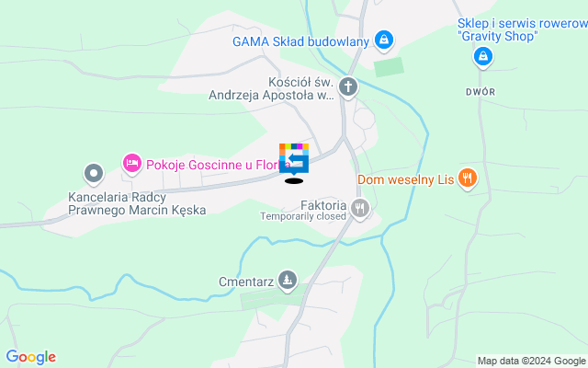Open the church cross marker icon
This screenshot has height=368, width=588.
(348, 88)
